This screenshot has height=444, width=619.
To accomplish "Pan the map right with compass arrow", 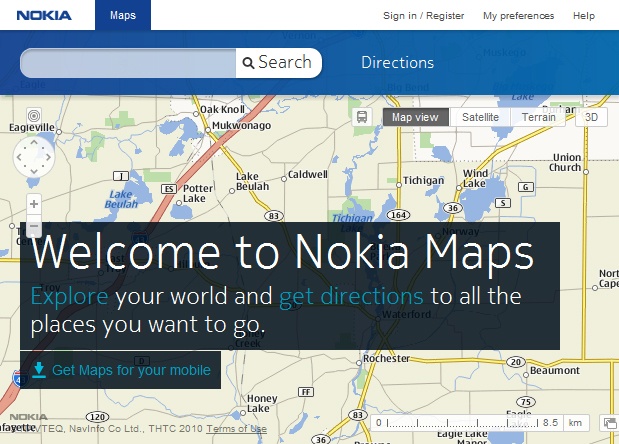I will pyautogui.click(x=49, y=157).
